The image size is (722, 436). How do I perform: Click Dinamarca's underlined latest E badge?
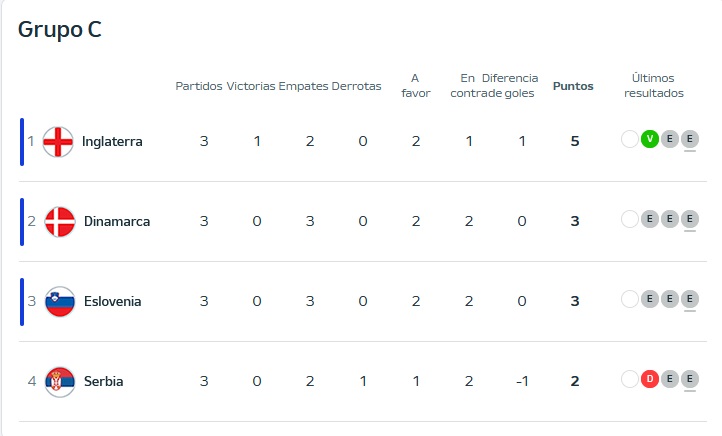(690, 219)
